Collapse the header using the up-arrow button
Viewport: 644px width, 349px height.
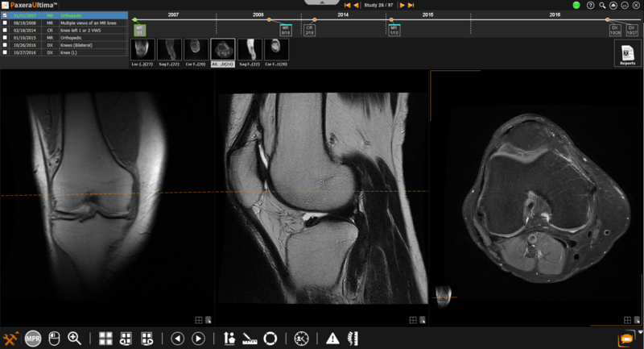click(x=613, y=5)
